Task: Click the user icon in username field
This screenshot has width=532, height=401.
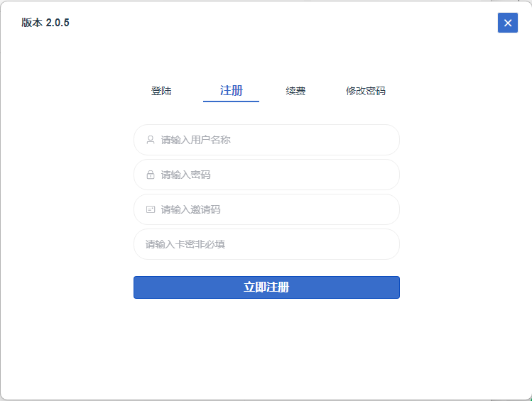Action: coord(151,140)
